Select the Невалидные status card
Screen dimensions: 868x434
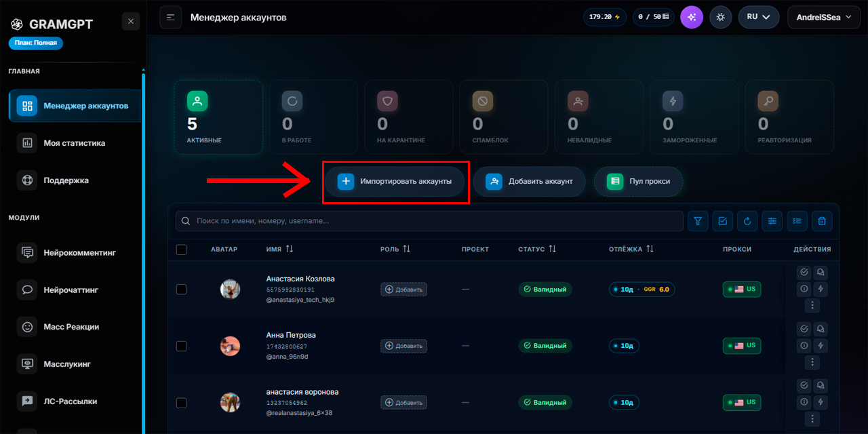(x=599, y=117)
